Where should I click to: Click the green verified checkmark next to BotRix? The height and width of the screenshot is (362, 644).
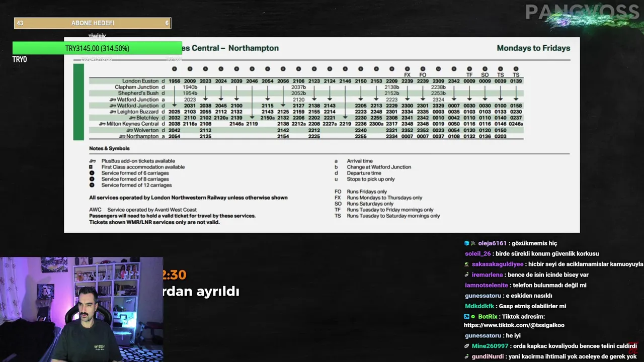point(473,317)
